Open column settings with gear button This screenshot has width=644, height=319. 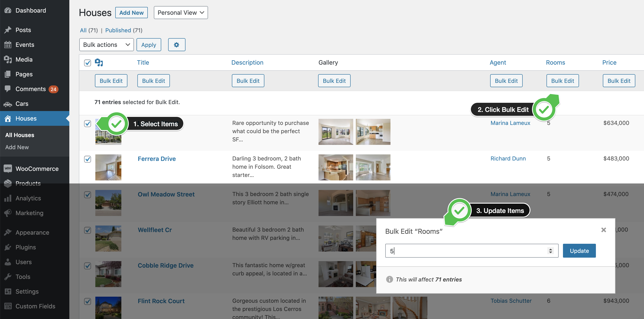[x=177, y=45]
